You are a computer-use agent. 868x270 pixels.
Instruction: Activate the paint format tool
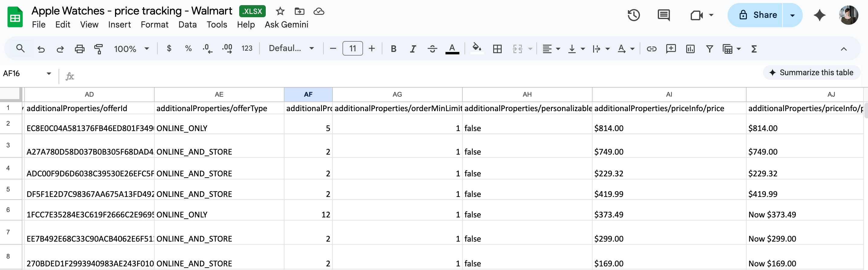(x=98, y=49)
